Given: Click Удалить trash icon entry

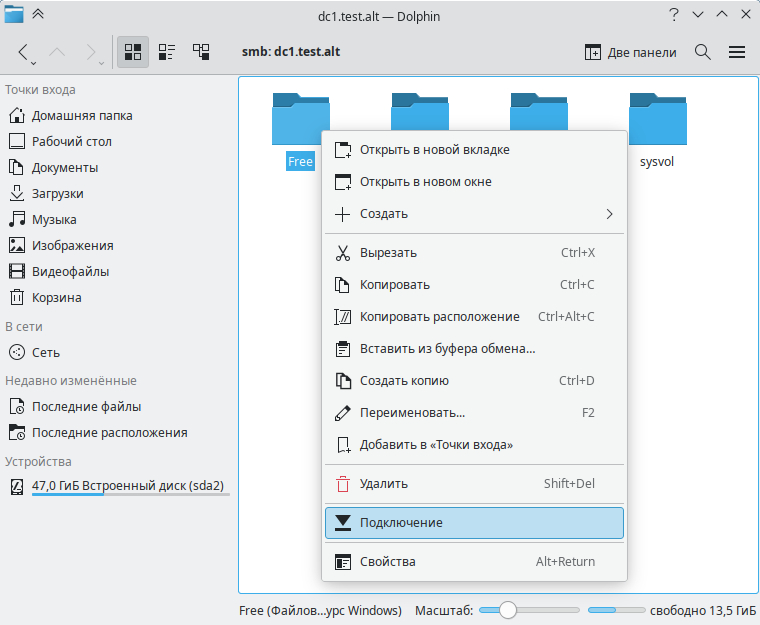Looking at the screenshot, I should [474, 484].
